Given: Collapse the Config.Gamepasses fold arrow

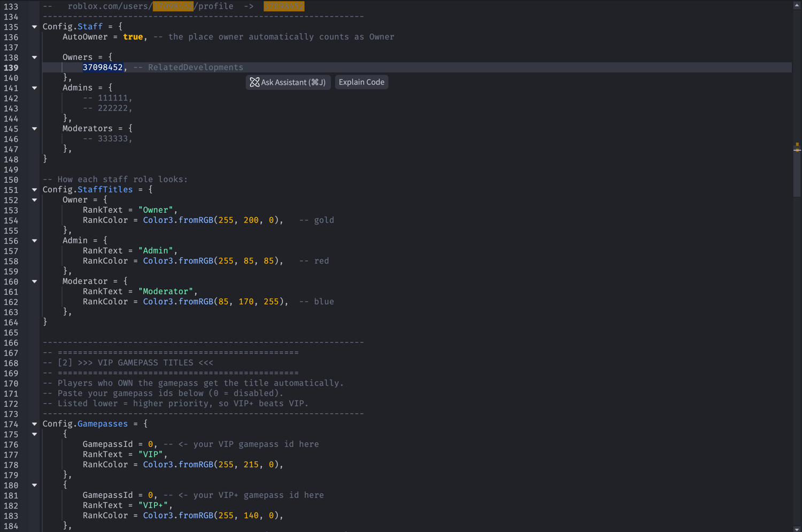Looking at the screenshot, I should [34, 424].
